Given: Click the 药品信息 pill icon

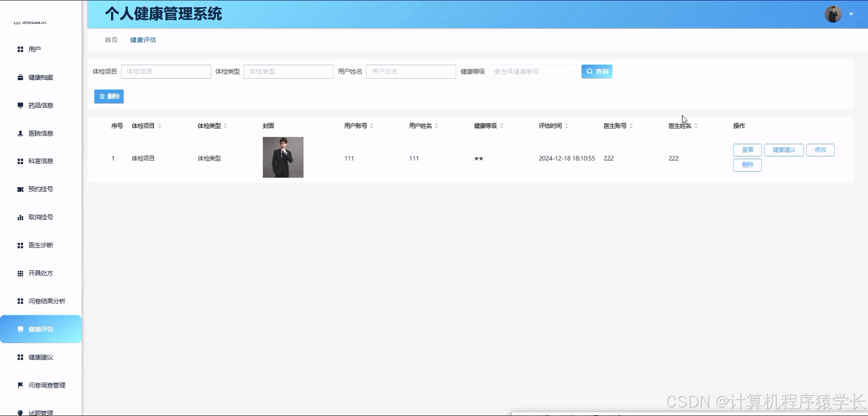Looking at the screenshot, I should click(x=20, y=105).
